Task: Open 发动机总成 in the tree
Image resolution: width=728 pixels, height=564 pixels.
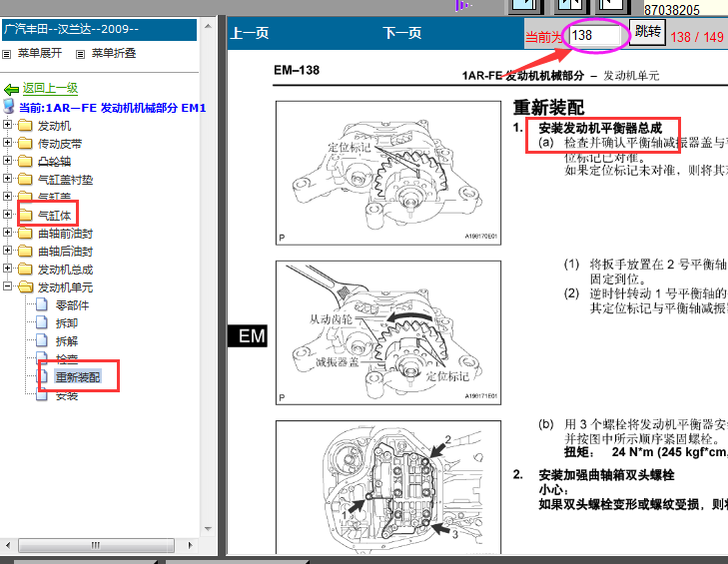Action: pos(66,270)
